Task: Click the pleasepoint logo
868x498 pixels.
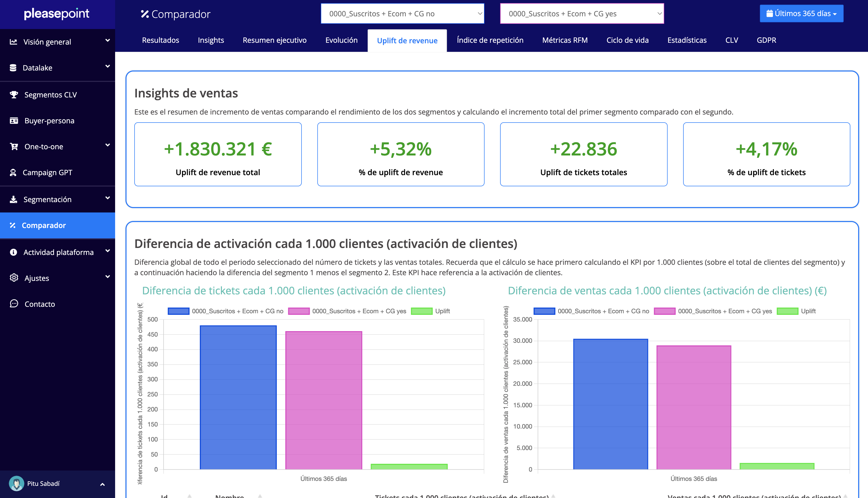Action: tap(57, 14)
